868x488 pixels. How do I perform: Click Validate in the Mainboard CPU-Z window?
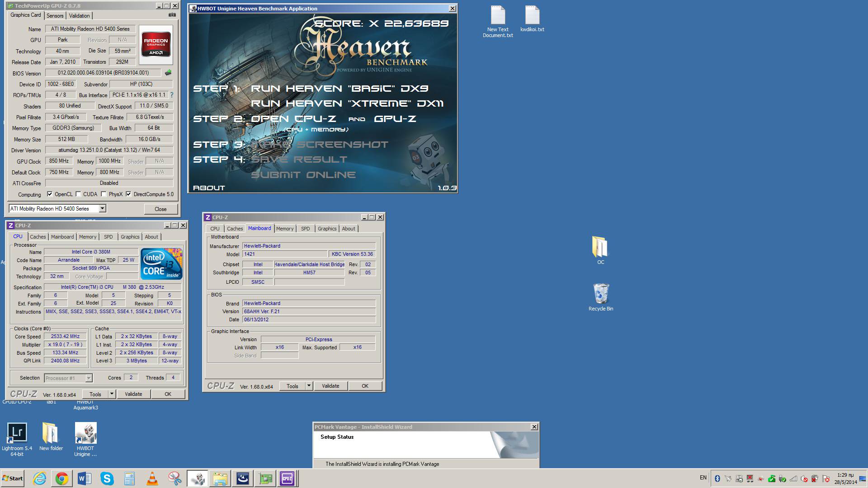pyautogui.click(x=330, y=386)
